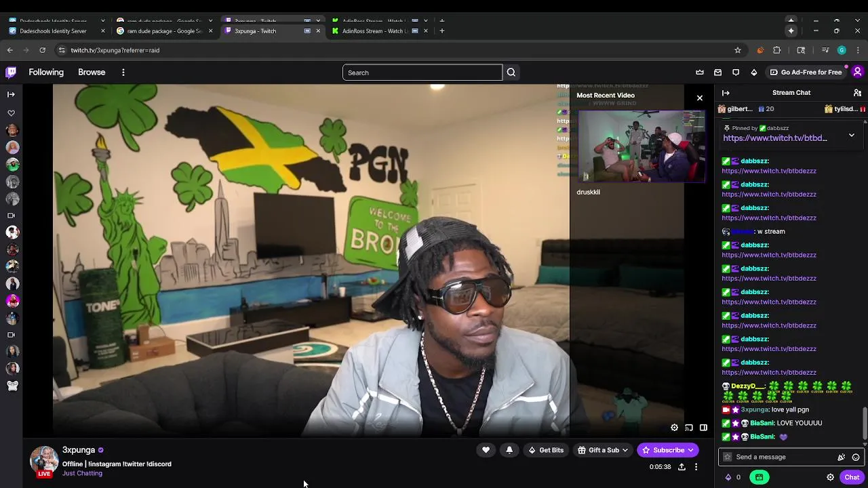Expand the left sidebar with arrow icon
Image resolution: width=868 pixels, height=488 pixels.
pyautogui.click(x=11, y=94)
